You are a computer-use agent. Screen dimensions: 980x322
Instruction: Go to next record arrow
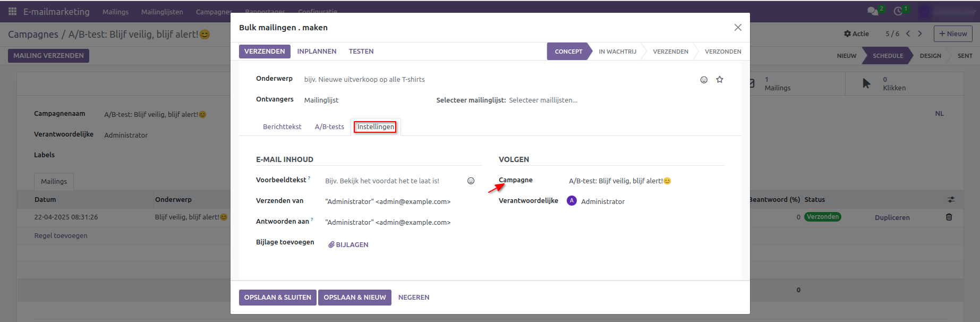coord(920,33)
